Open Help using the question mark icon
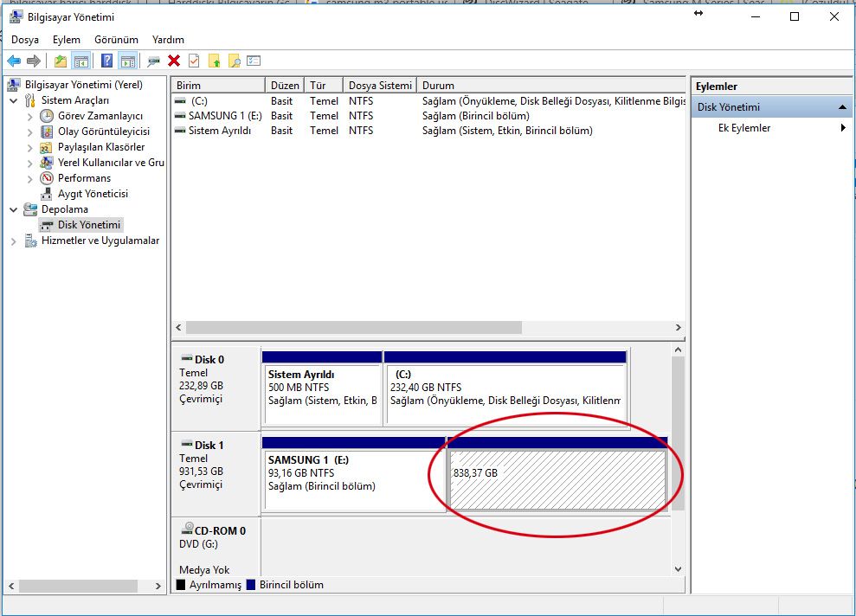 (x=107, y=60)
